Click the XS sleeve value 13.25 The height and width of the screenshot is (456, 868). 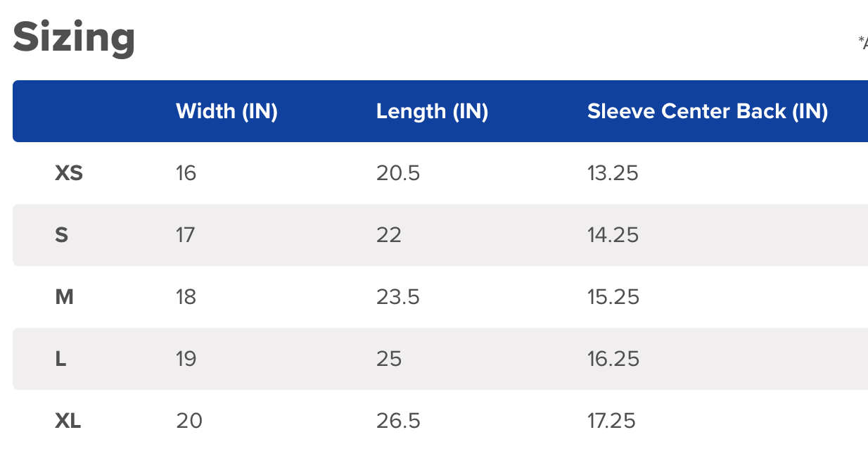(x=613, y=173)
